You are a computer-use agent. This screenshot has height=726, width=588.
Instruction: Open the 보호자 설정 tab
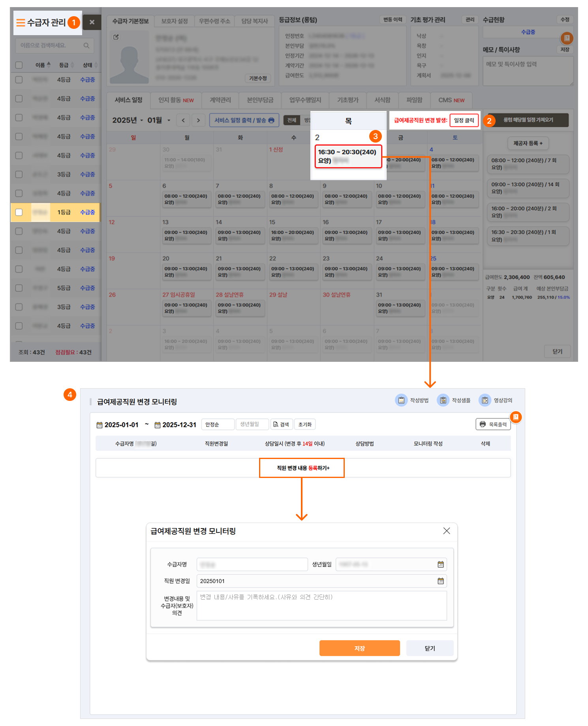[x=174, y=21]
